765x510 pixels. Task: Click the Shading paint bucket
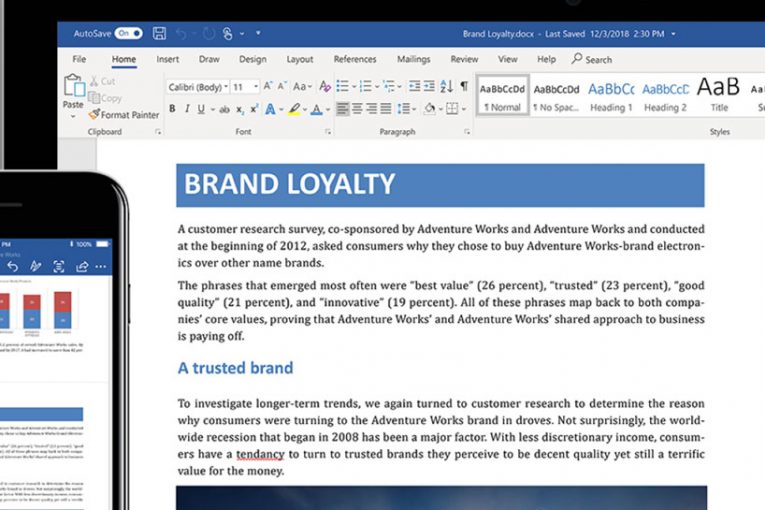tap(430, 108)
